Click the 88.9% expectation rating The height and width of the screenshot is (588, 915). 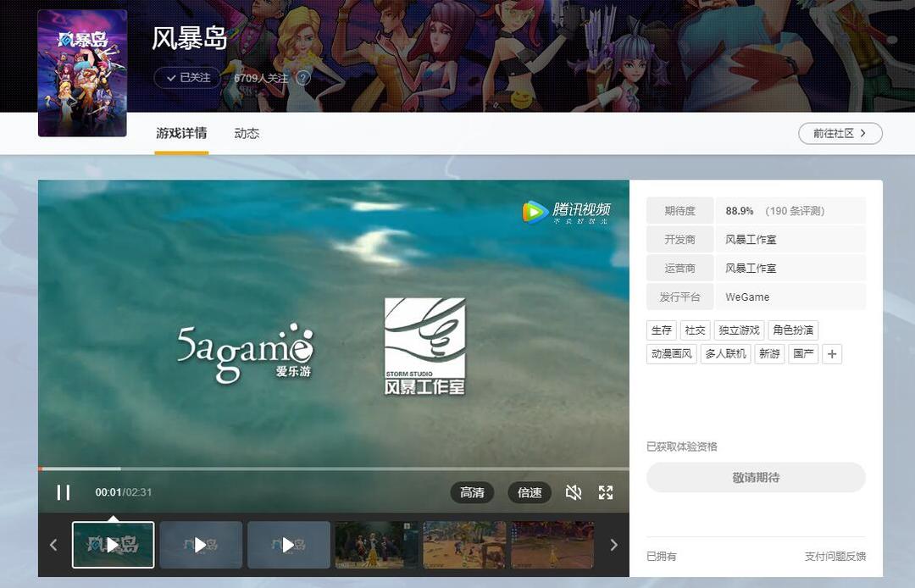click(740, 211)
